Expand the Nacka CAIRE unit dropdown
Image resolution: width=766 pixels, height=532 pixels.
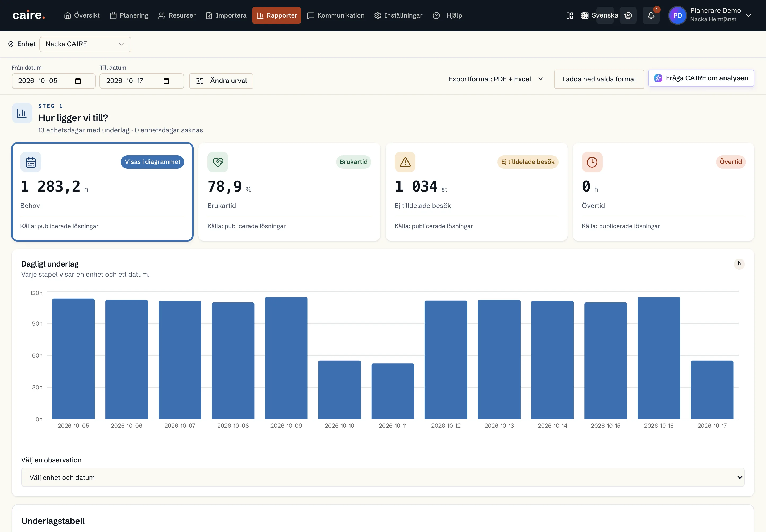(85, 44)
